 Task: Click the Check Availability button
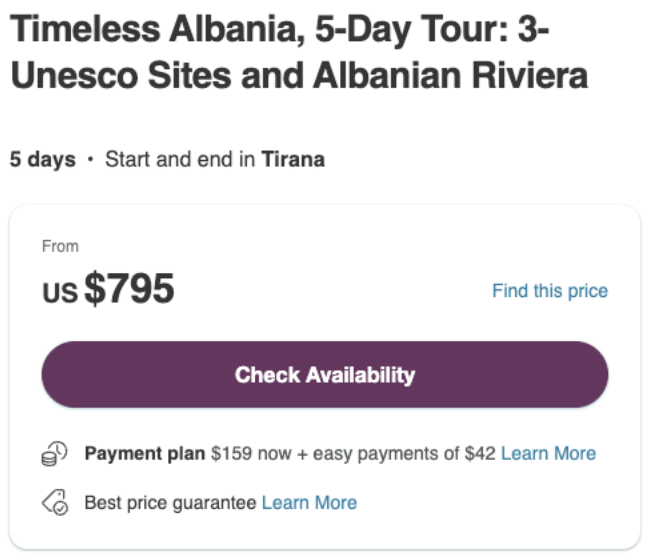point(325,374)
